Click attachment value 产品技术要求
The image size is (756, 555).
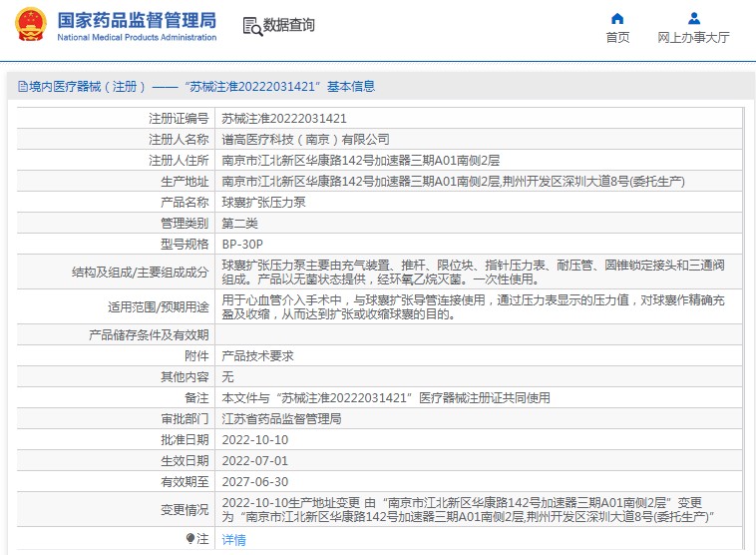click(x=257, y=356)
